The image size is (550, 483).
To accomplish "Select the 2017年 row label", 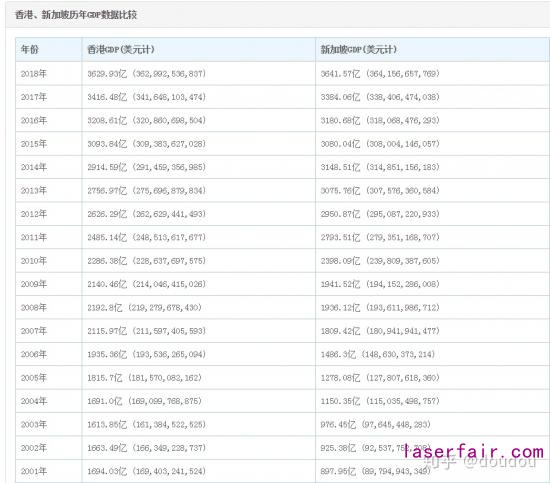I will click(x=34, y=97).
